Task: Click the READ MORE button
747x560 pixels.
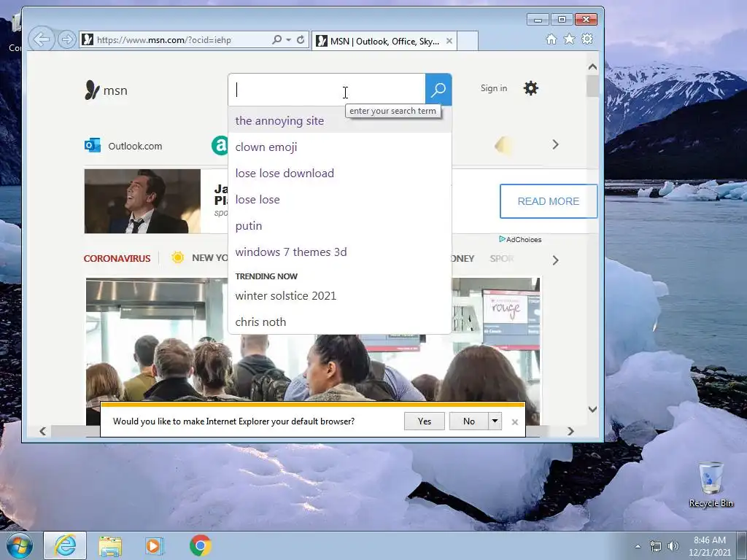Action: pyautogui.click(x=549, y=201)
